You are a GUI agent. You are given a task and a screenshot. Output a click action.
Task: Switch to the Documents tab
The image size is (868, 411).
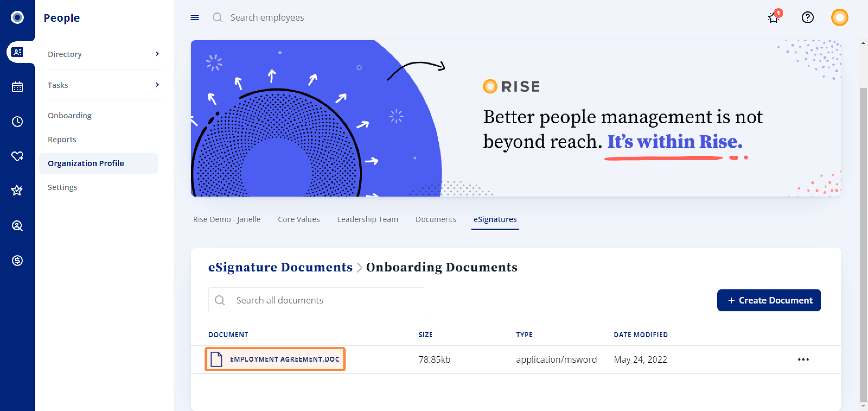coord(435,219)
